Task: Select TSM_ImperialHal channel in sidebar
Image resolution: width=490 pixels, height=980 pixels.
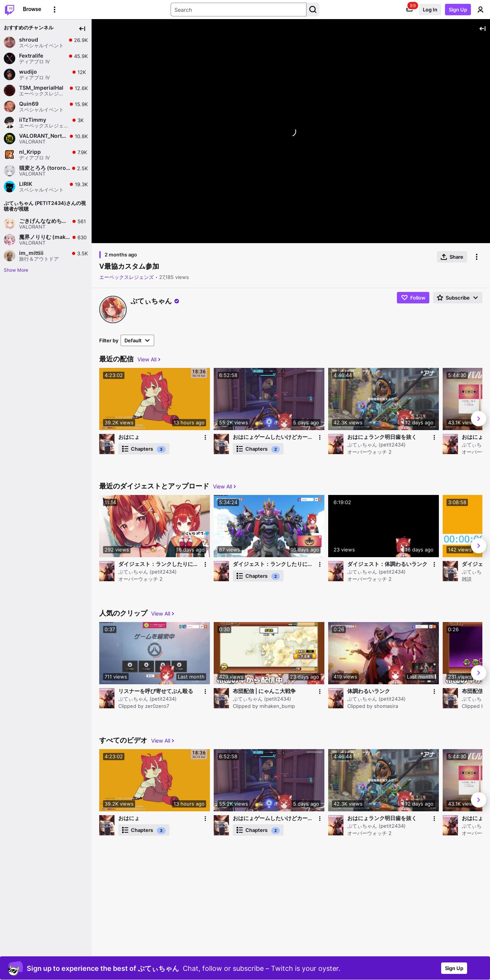Action: [46, 90]
